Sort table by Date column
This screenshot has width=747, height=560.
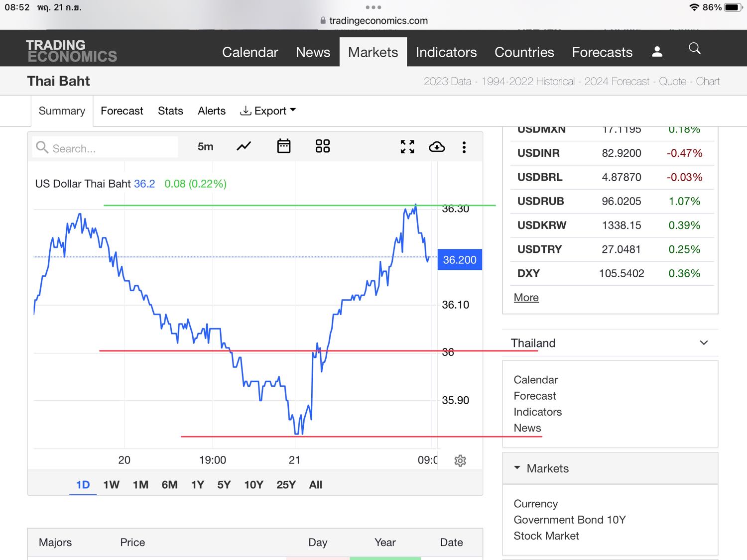[x=452, y=543]
